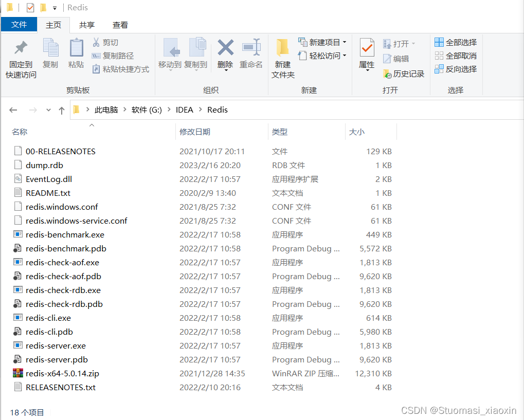Click the Paste ribbon icon
The height and width of the screenshot is (420, 524).
(x=76, y=48)
